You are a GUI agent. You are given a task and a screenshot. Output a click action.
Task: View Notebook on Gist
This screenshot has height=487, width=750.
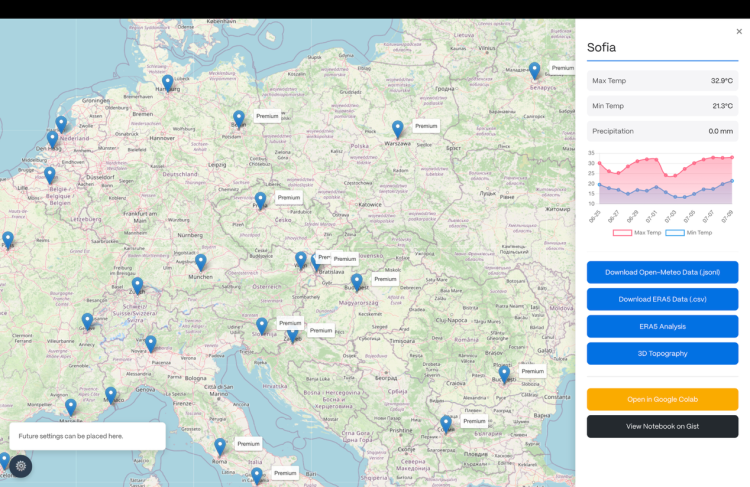click(x=662, y=426)
